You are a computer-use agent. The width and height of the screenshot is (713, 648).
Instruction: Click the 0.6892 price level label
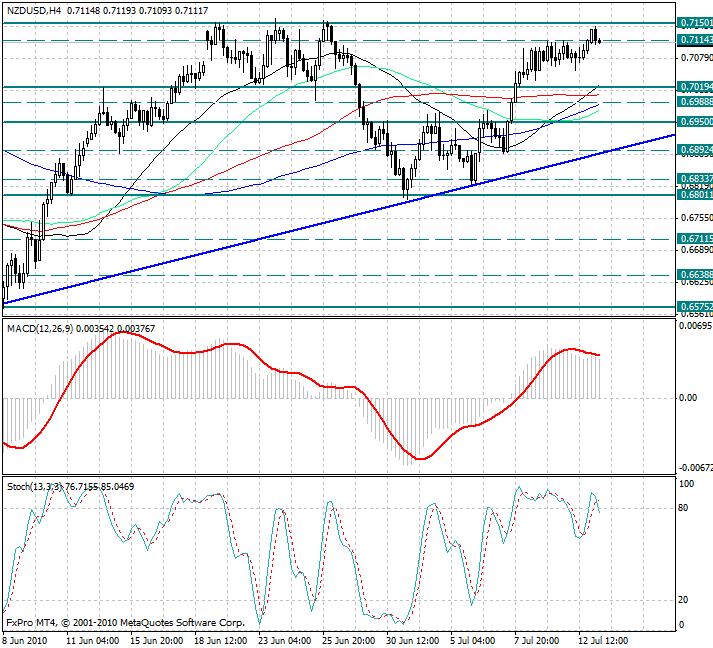pyautogui.click(x=695, y=150)
